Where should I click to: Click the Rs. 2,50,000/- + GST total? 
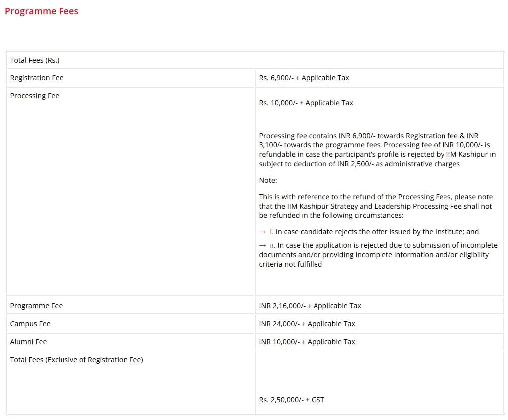point(291,400)
